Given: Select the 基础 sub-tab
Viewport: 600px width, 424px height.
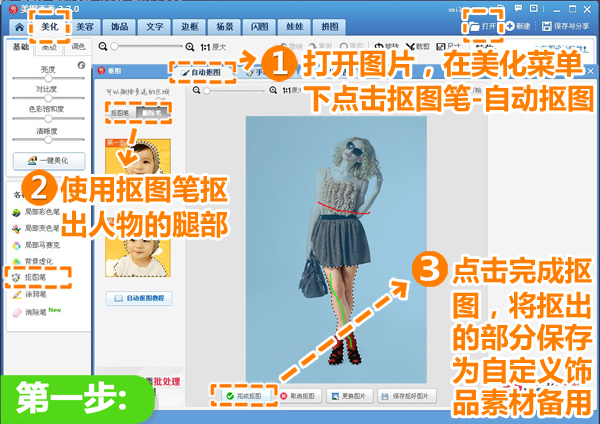Looking at the screenshot, I should coord(21,47).
